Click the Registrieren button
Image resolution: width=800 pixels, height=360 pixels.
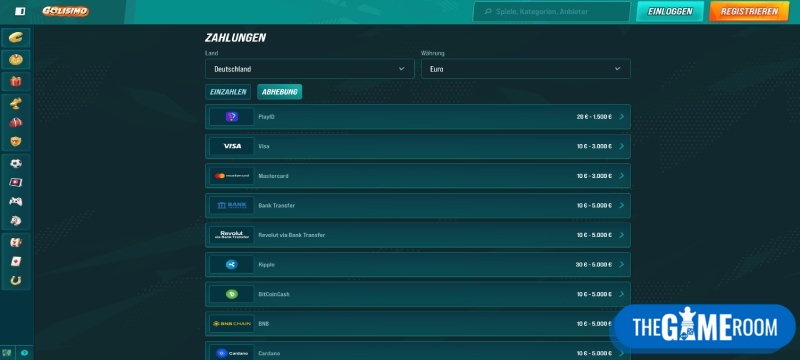749,11
